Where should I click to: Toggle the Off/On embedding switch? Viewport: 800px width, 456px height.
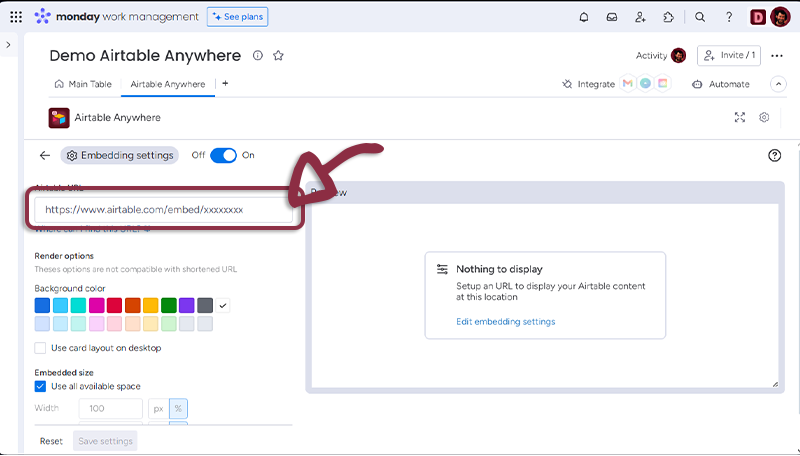[x=223, y=155]
